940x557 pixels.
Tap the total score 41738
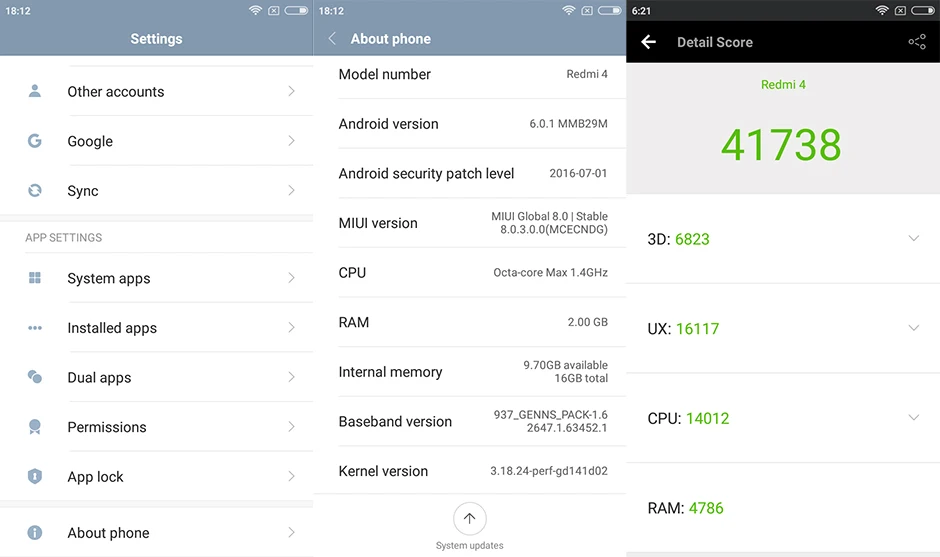point(781,144)
